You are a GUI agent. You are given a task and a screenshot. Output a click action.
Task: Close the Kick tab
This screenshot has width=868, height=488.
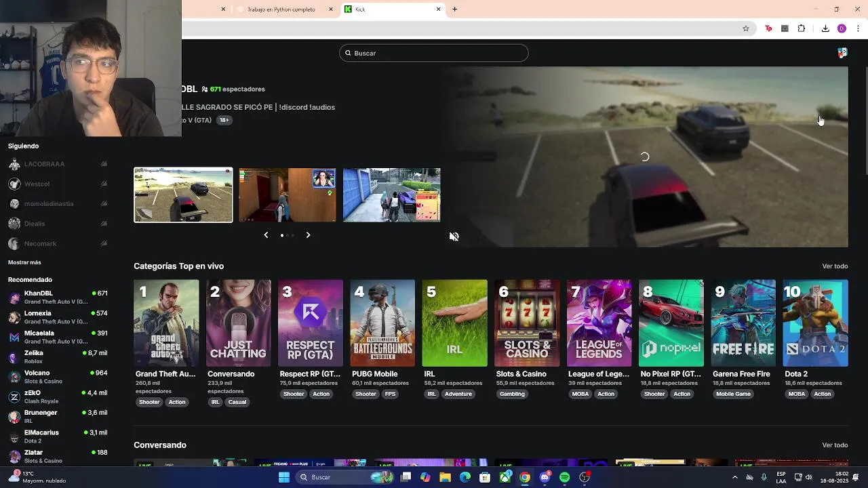pyautogui.click(x=438, y=9)
